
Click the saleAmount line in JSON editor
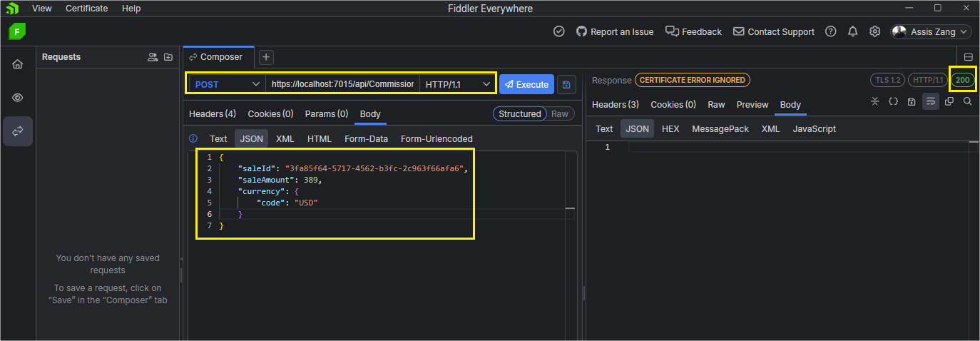(280, 180)
